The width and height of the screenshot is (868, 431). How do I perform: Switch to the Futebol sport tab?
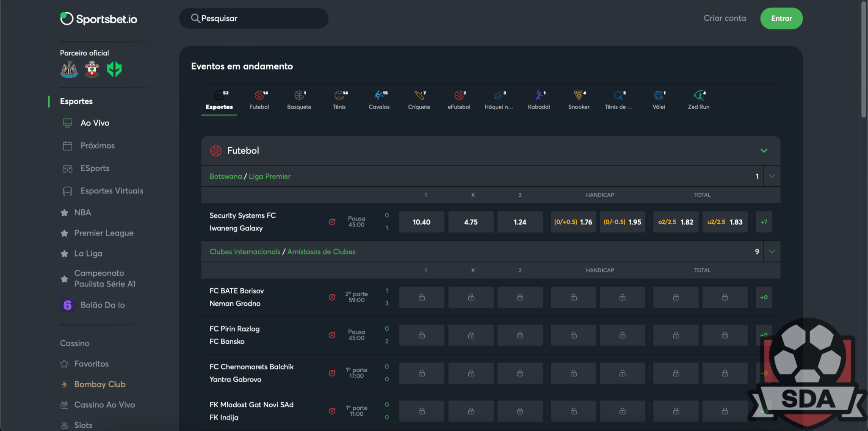point(259,101)
